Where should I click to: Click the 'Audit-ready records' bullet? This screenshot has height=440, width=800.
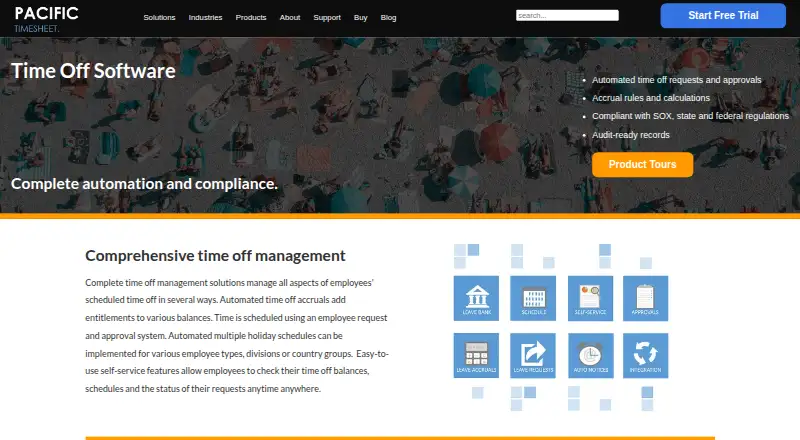(x=631, y=135)
